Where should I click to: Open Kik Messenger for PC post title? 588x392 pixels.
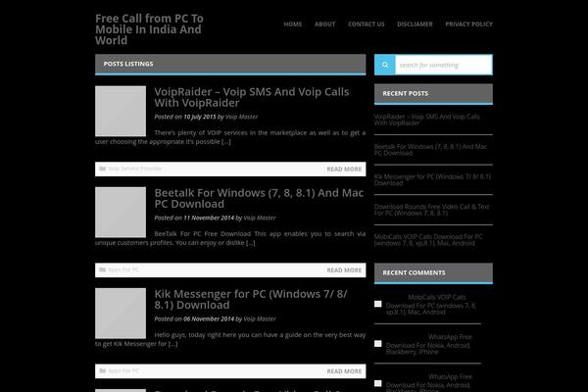(x=251, y=299)
